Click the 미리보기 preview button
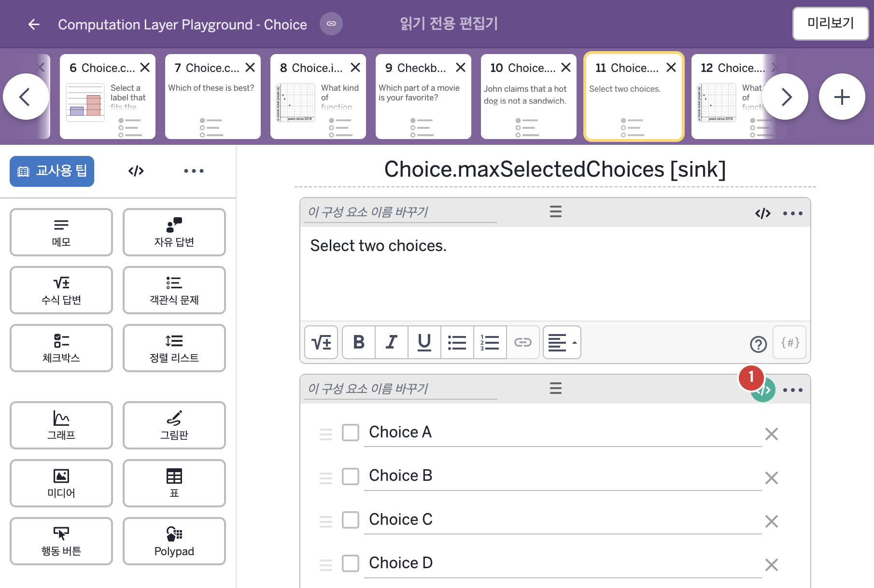This screenshot has height=588, width=874. click(x=831, y=23)
